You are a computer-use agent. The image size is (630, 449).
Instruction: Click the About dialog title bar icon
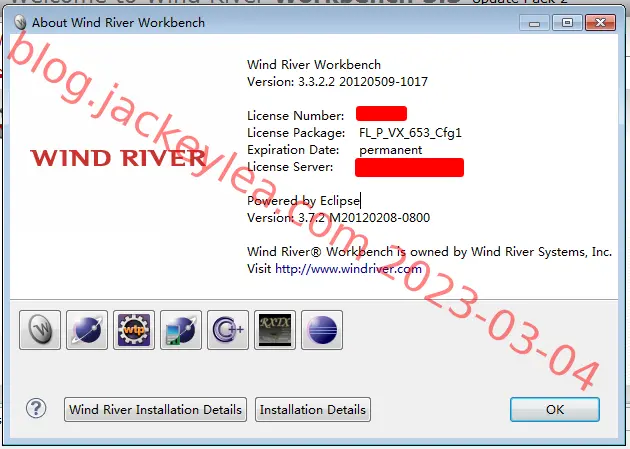[x=20, y=22]
